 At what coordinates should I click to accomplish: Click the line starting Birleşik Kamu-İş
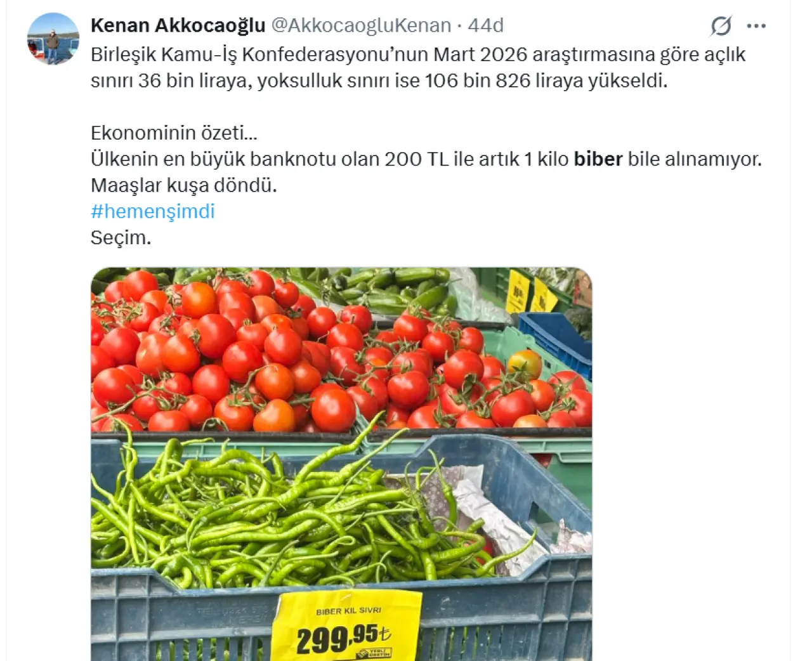coord(418,55)
